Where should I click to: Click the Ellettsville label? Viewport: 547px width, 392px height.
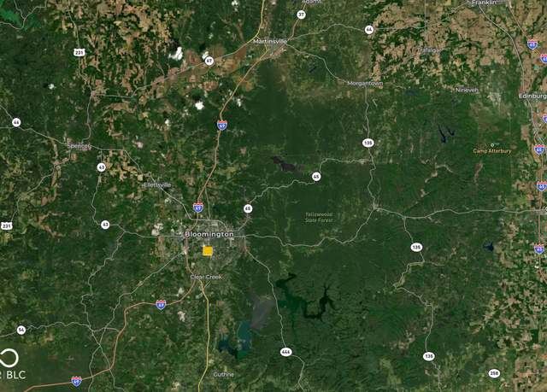click(x=158, y=185)
